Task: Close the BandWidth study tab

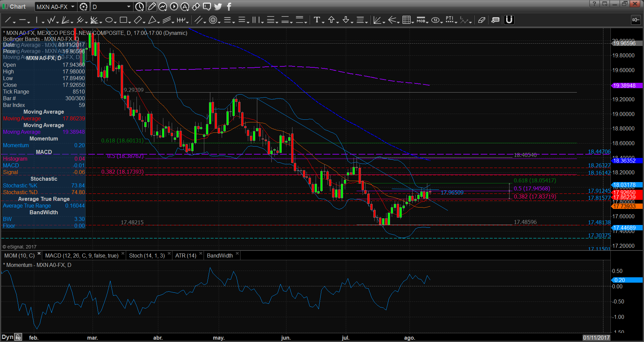Action: click(x=237, y=253)
